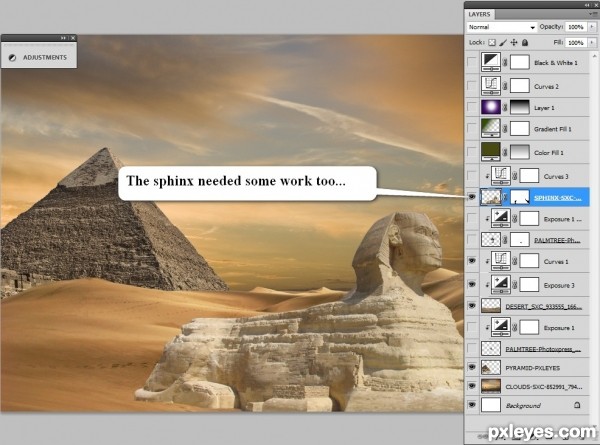The height and width of the screenshot is (445, 600).
Task: Collapse Adjustments panel with double-arrow icon
Action: pyautogui.click(x=63, y=38)
